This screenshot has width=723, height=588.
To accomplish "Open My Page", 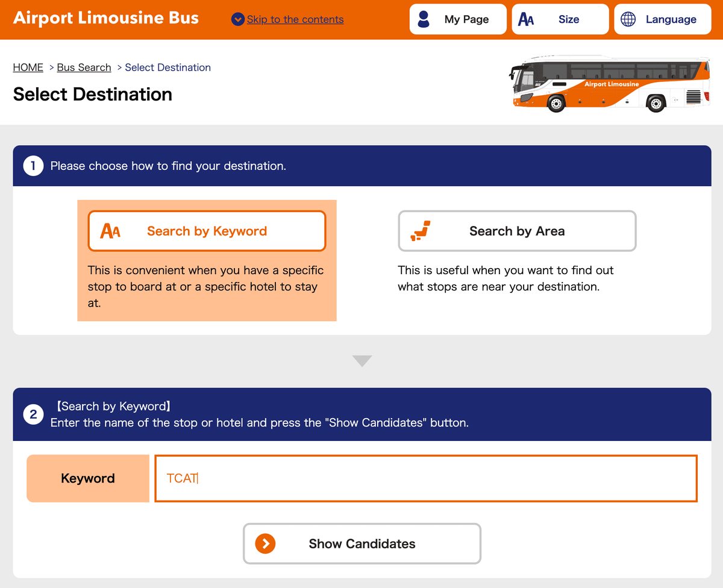I will click(x=458, y=19).
